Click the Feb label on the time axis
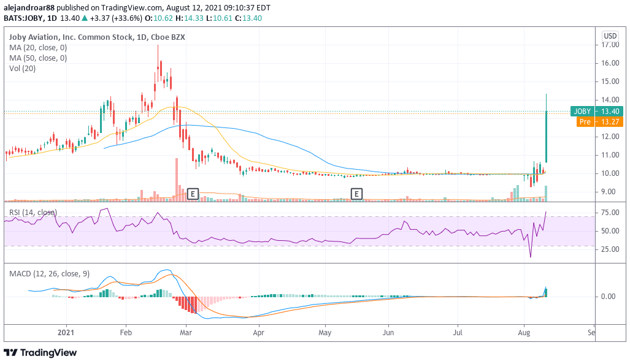Screen dimensions: 630x364 coord(126,333)
